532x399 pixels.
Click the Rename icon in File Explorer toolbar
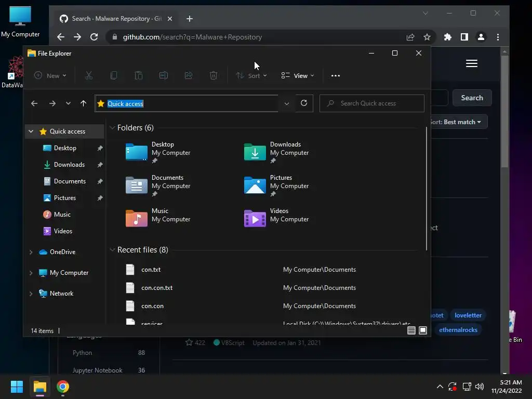click(x=164, y=75)
